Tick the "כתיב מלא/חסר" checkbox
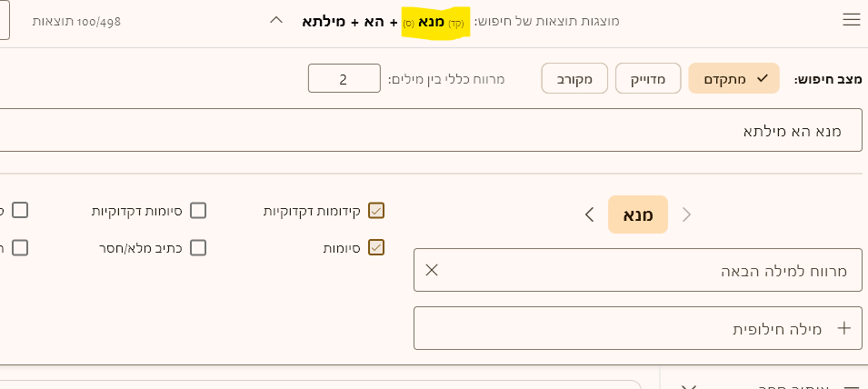This screenshot has width=868, height=389. click(x=198, y=247)
